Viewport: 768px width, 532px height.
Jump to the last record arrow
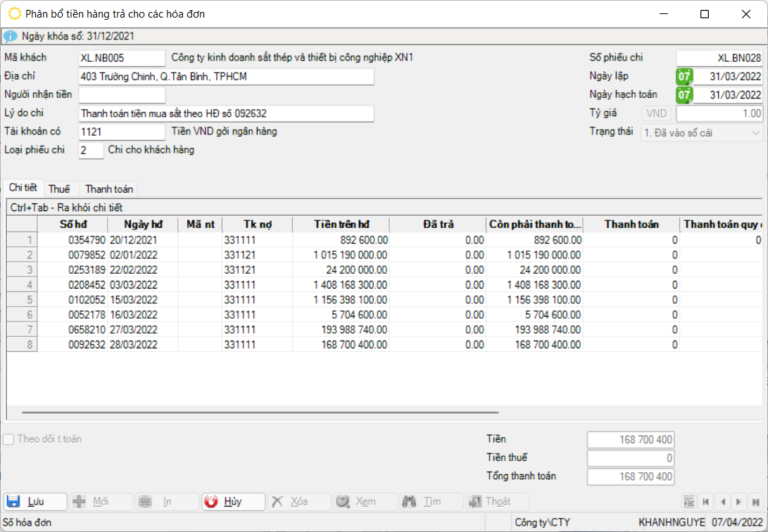(x=755, y=502)
